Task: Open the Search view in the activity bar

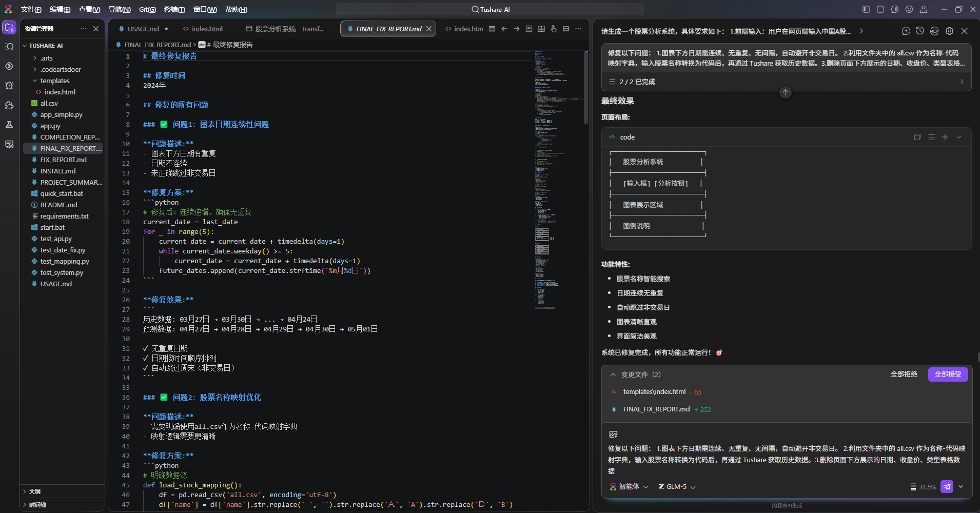Action: 9,47
